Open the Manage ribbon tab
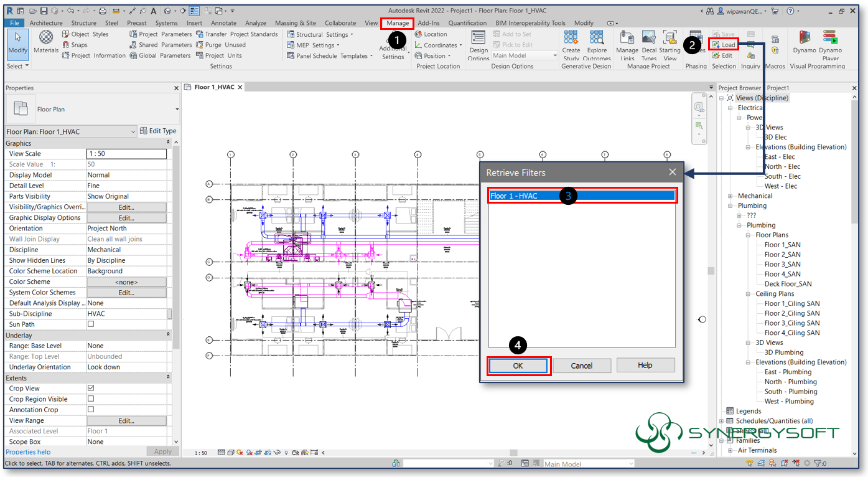 (x=396, y=22)
